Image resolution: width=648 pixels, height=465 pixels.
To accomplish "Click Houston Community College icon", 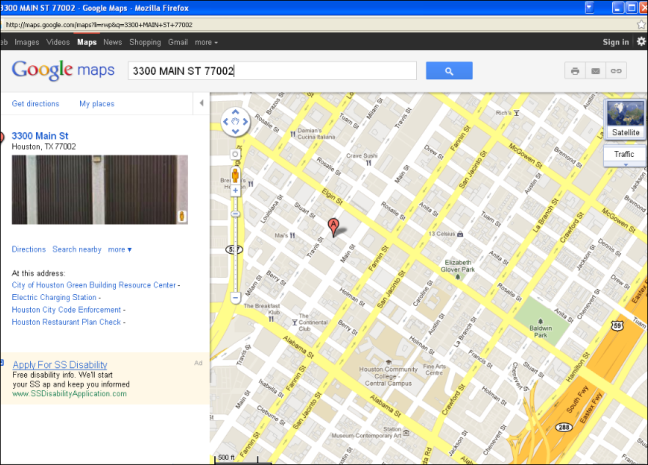I will coord(388,362).
